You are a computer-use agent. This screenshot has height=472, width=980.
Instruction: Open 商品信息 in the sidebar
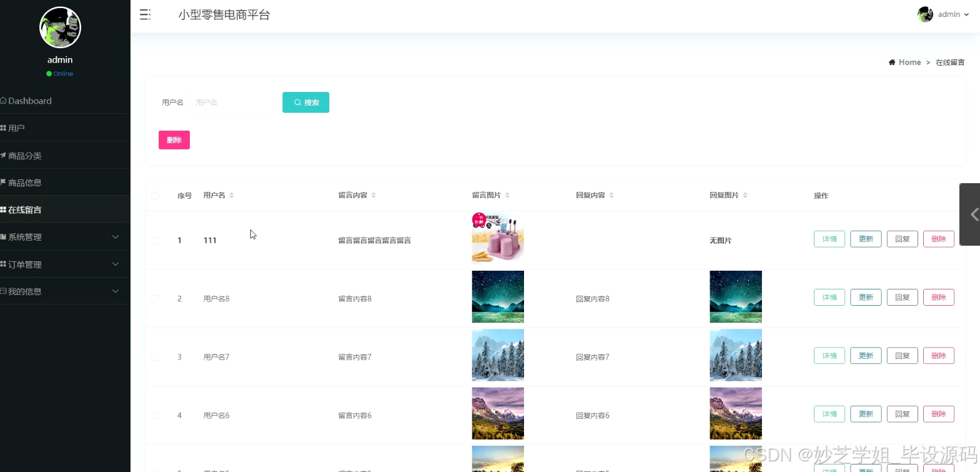pyautogui.click(x=65, y=183)
